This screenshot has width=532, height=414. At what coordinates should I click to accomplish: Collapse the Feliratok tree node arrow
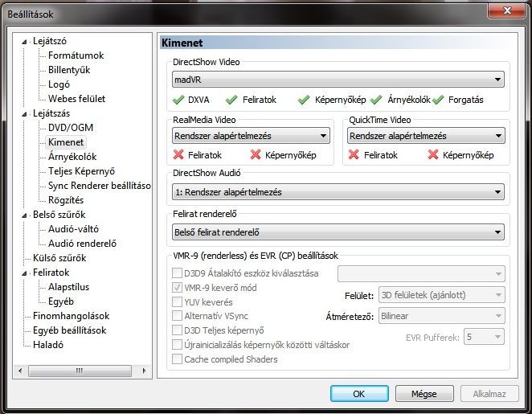pos(24,273)
